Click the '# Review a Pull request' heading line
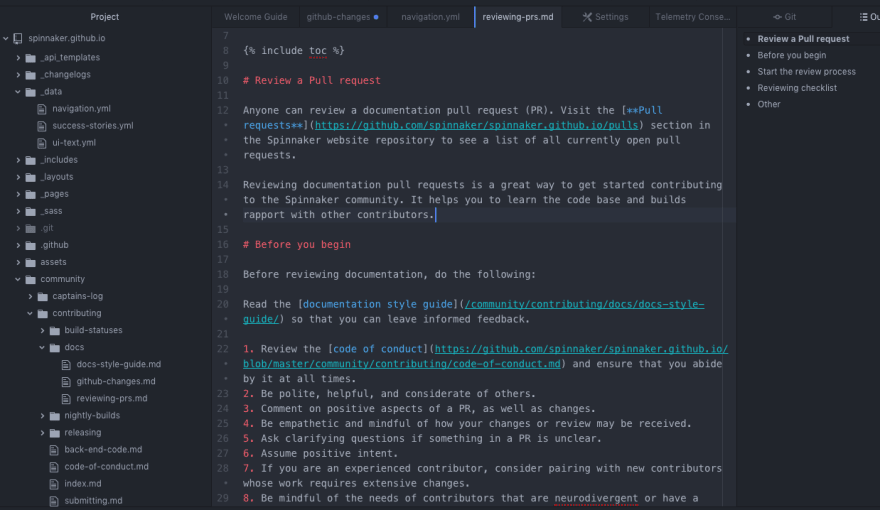This screenshot has width=880, height=510. tap(311, 80)
